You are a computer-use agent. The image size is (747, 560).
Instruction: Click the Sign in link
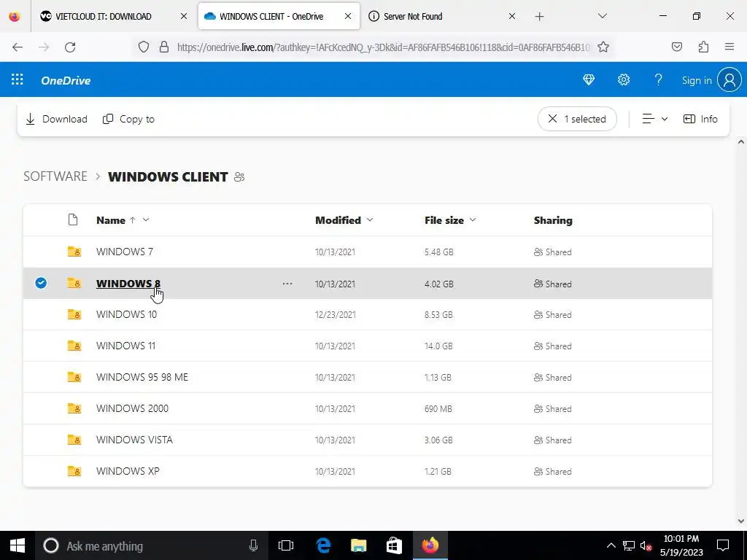coord(697,80)
